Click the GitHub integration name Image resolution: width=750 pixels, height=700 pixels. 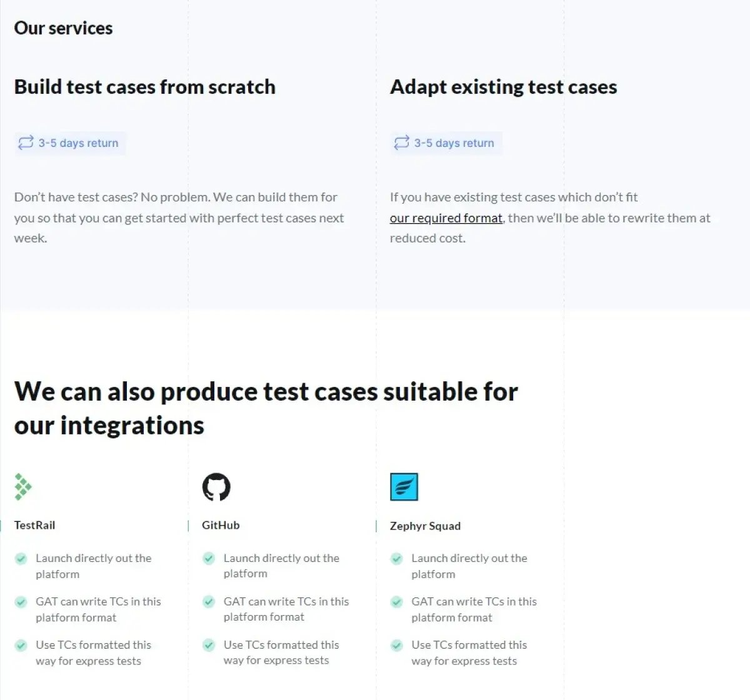click(x=221, y=525)
